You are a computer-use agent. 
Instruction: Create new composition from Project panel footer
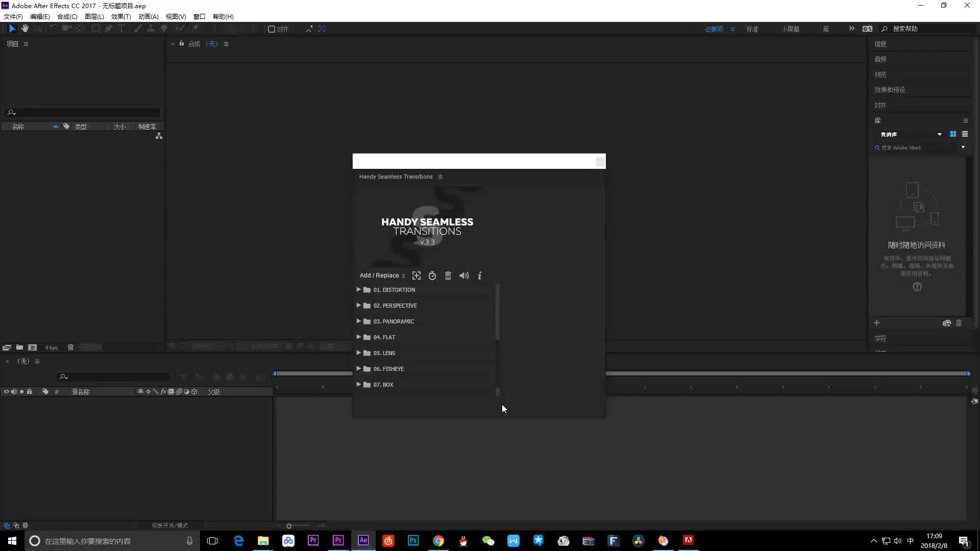32,347
